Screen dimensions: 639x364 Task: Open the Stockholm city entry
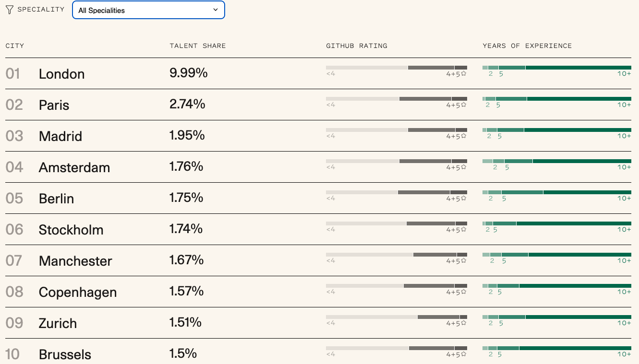click(71, 230)
